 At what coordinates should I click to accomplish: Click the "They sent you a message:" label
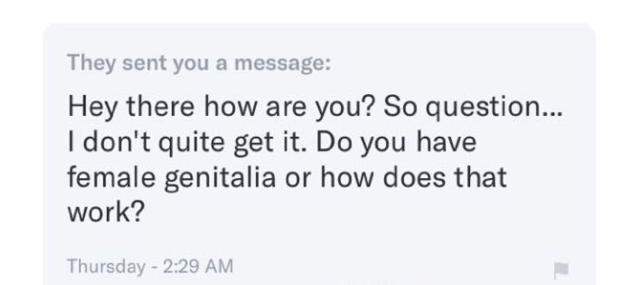(200, 63)
